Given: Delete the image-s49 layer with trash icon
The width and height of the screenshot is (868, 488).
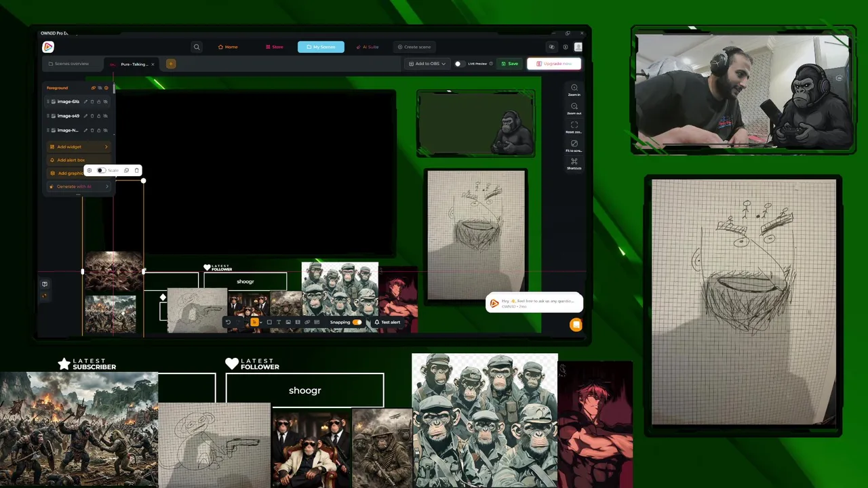Looking at the screenshot, I should point(92,116).
